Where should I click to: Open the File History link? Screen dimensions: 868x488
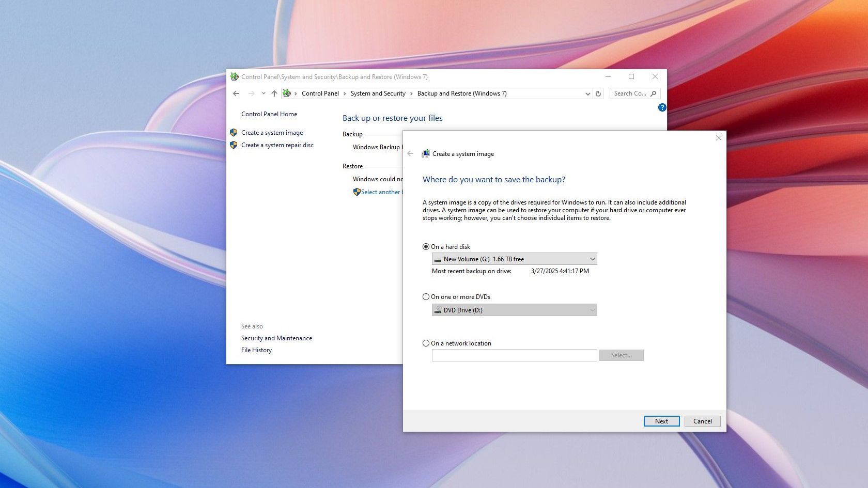[x=256, y=350]
